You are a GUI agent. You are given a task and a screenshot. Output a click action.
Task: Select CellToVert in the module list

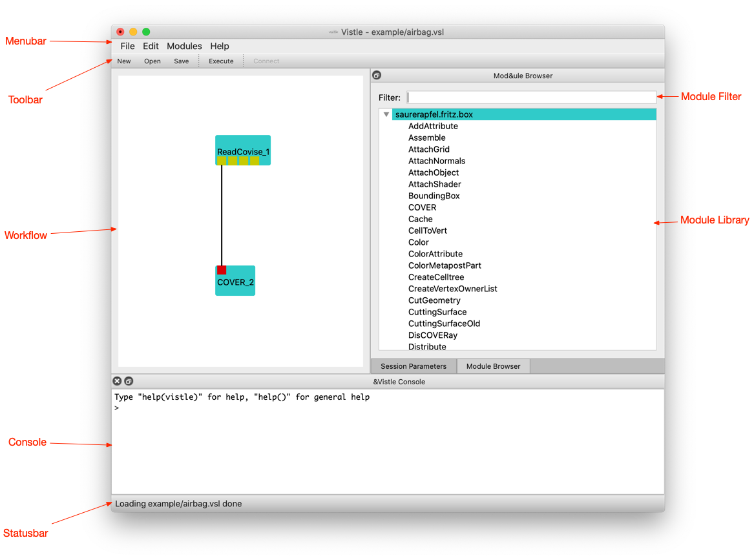[x=428, y=230]
